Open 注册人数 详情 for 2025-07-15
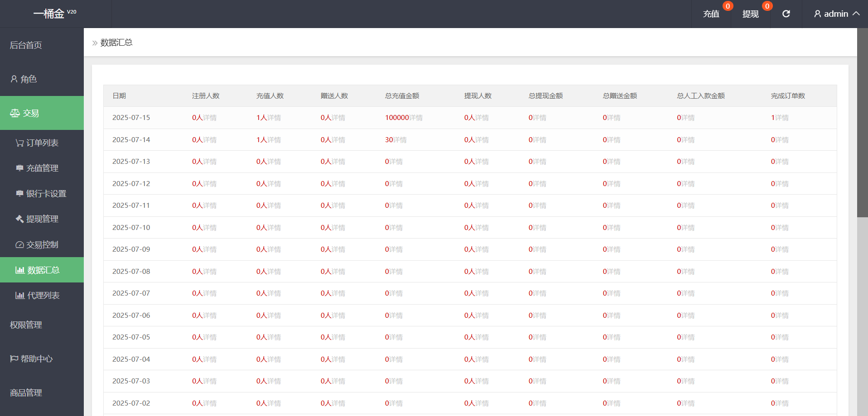This screenshot has width=868, height=416. pos(210,118)
